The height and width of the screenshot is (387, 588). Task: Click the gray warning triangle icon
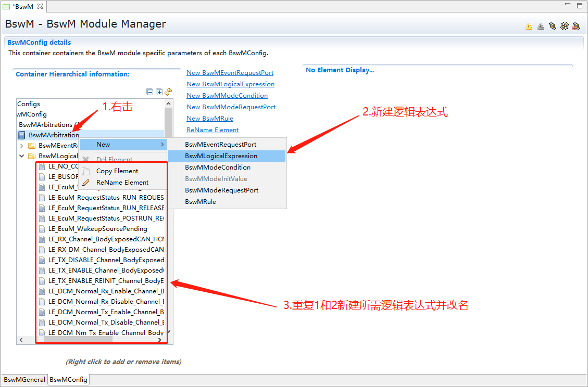541,26
